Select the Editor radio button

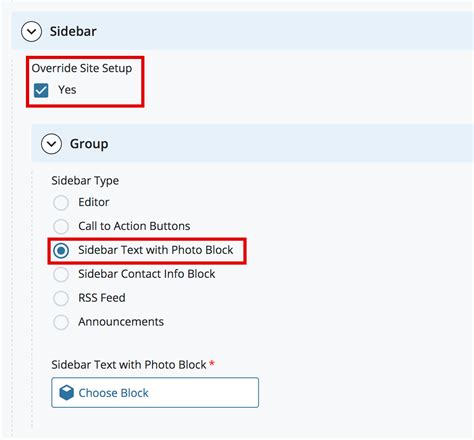click(x=61, y=202)
